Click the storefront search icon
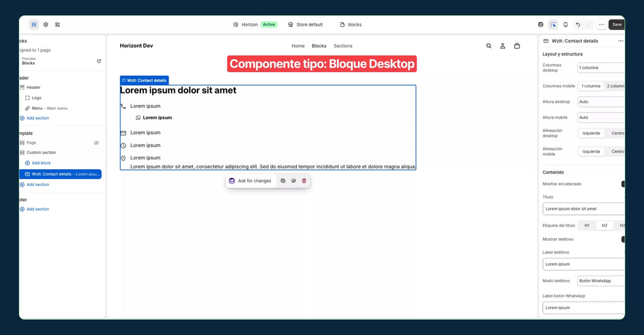Image resolution: width=644 pixels, height=335 pixels. click(489, 46)
